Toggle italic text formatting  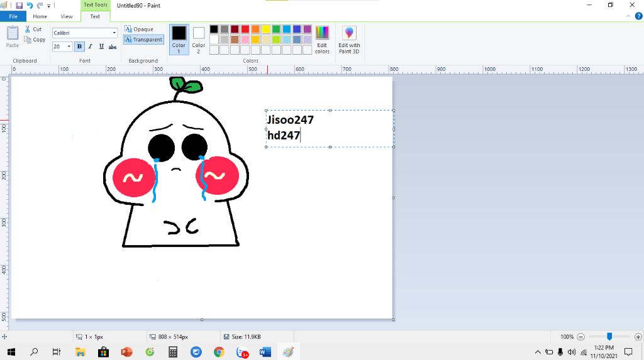[90, 46]
